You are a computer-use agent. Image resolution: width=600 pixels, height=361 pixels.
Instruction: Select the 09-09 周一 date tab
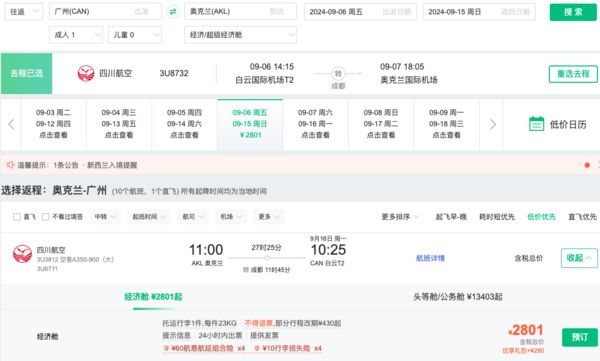pyautogui.click(x=446, y=124)
